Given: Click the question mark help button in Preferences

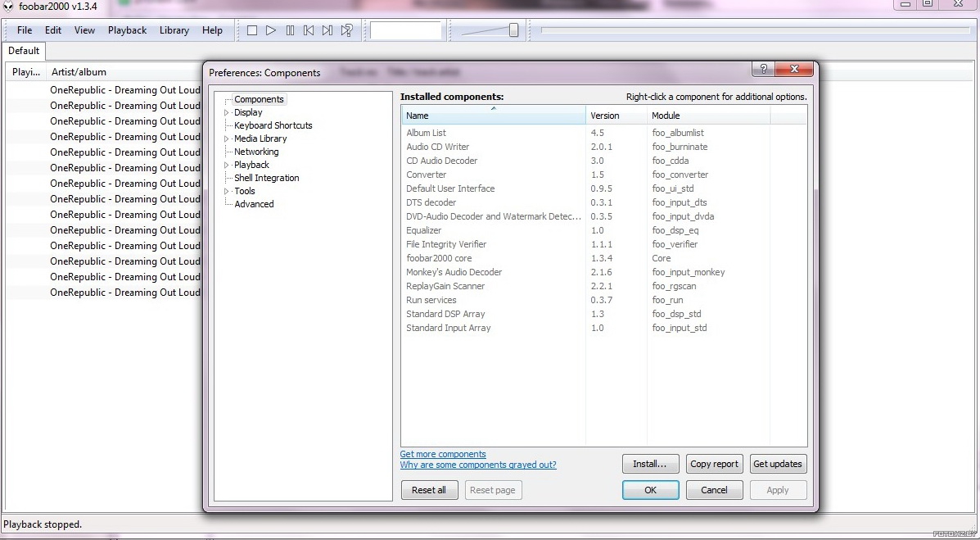Looking at the screenshot, I should 763,69.
